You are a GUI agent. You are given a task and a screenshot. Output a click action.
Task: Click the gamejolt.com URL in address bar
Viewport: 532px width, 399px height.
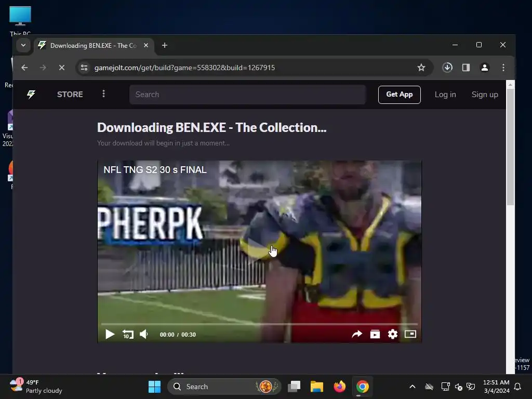tap(184, 68)
